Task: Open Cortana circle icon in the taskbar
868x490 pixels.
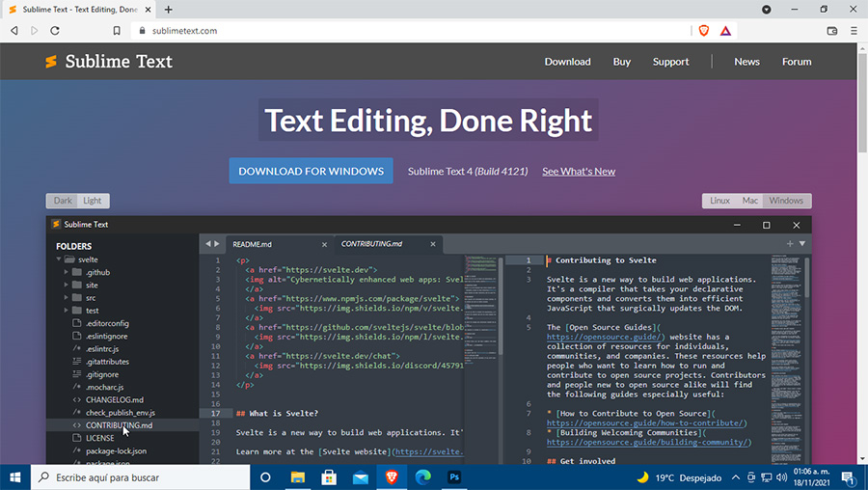Action: 265,477
